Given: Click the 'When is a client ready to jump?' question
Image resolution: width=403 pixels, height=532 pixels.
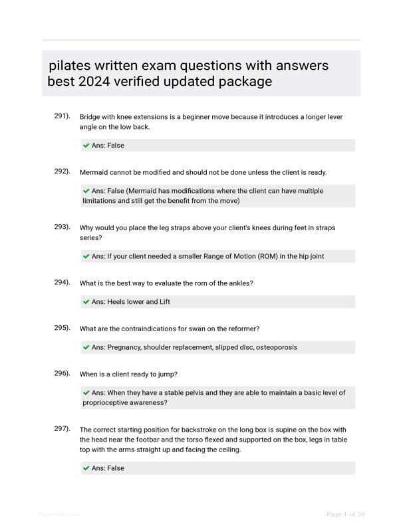Looking at the screenshot, I should 128,374.
